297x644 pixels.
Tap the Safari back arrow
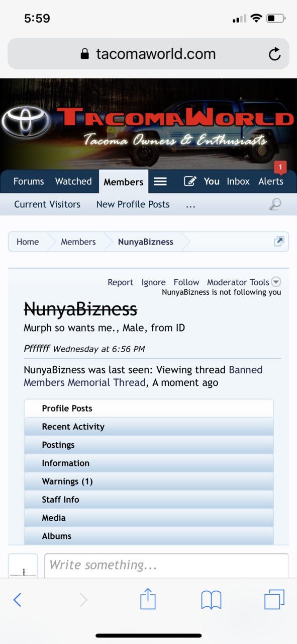pyautogui.click(x=17, y=600)
